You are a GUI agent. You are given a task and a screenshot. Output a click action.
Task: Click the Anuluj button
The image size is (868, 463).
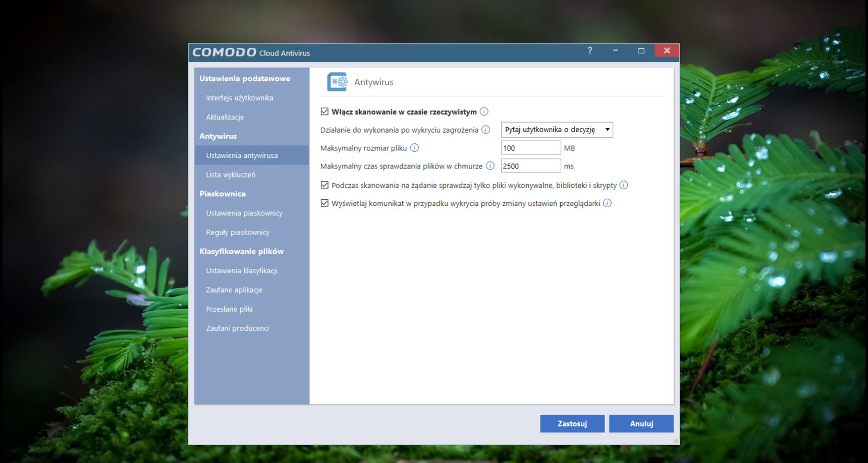point(641,424)
